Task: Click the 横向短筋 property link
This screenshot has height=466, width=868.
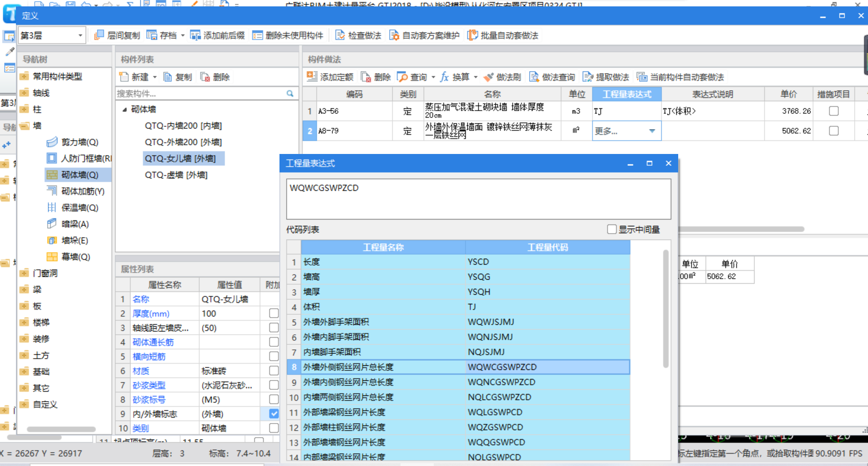Action: pos(149,356)
